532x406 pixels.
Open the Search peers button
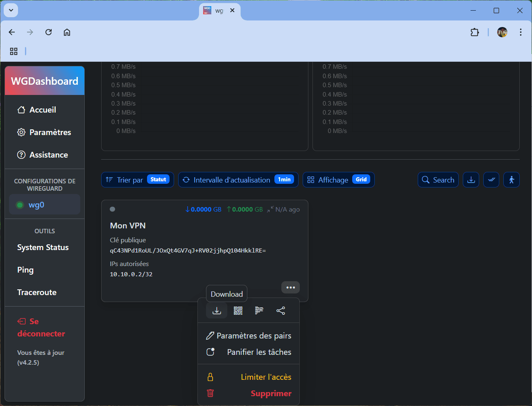[x=438, y=180]
